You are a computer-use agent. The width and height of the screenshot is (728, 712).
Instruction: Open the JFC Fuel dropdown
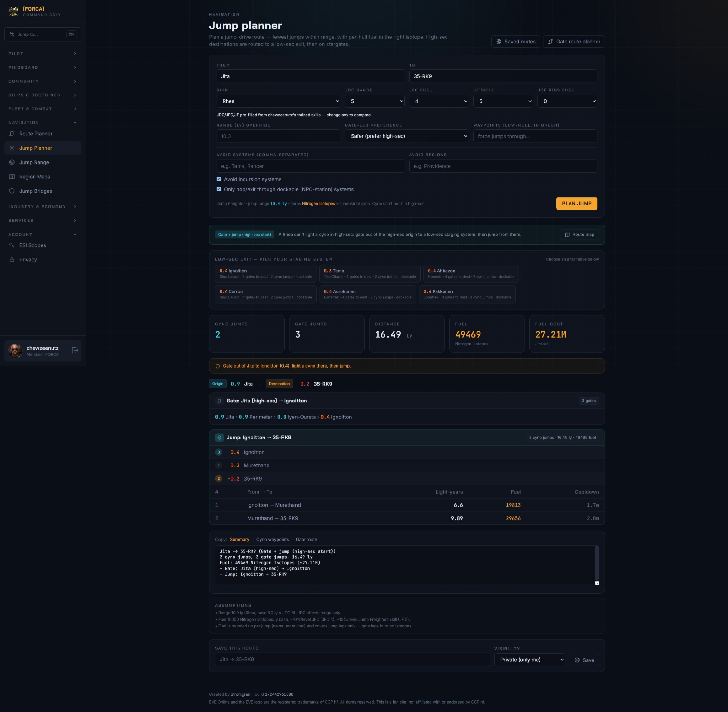click(x=439, y=101)
